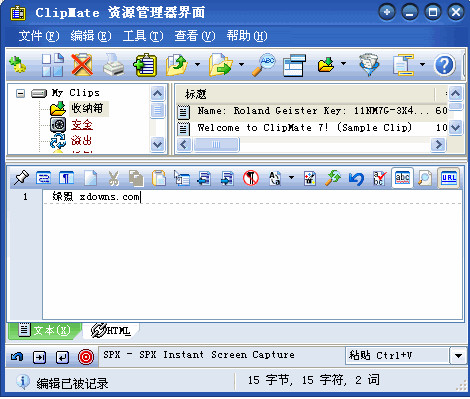Image resolution: width=470 pixels, height=399 pixels.
Task: Click the bracketed document icon
Action: 403,65
